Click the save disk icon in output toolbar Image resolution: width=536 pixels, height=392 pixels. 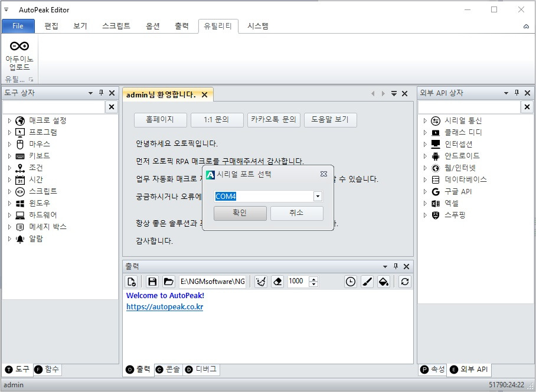click(x=152, y=282)
